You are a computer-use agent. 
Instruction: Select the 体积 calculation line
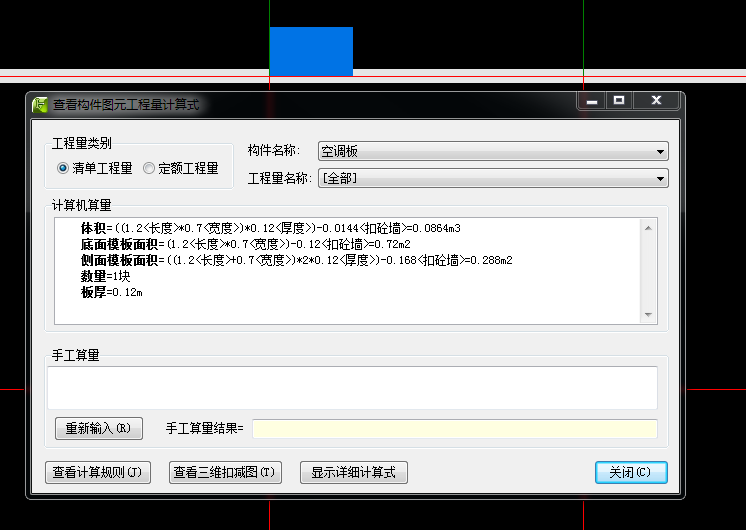271,228
